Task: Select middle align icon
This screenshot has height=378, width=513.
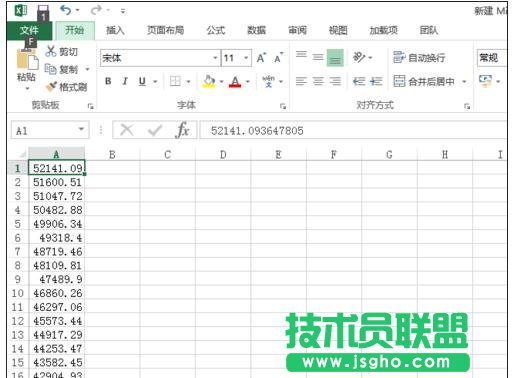Action: (318, 57)
